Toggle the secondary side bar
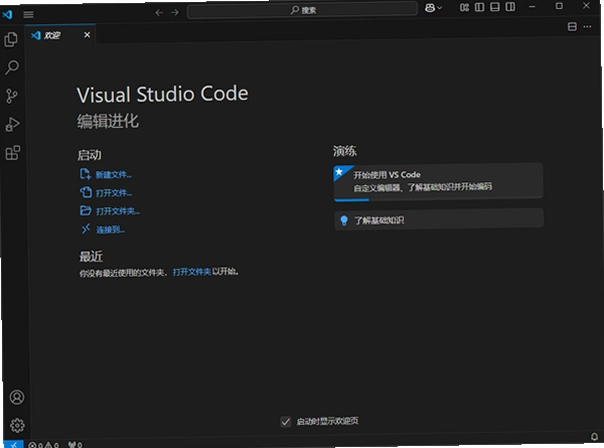The width and height of the screenshot is (604, 448). click(510, 7)
